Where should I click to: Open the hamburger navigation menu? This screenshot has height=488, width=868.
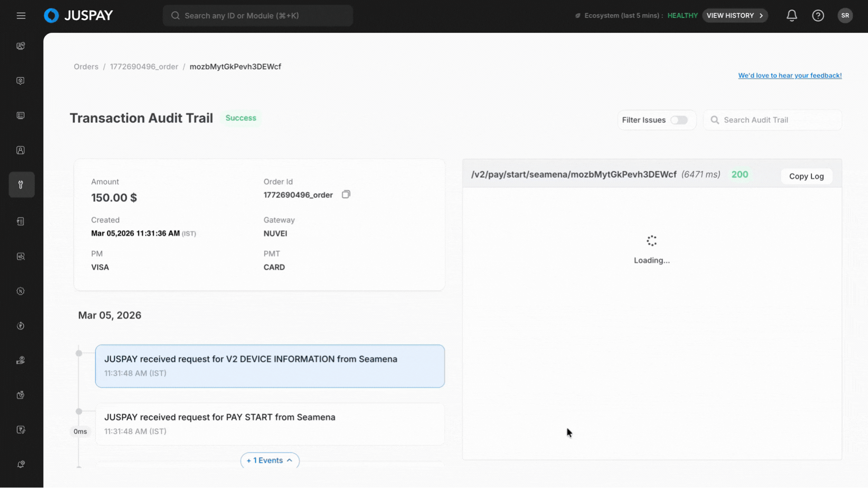coord(21,16)
